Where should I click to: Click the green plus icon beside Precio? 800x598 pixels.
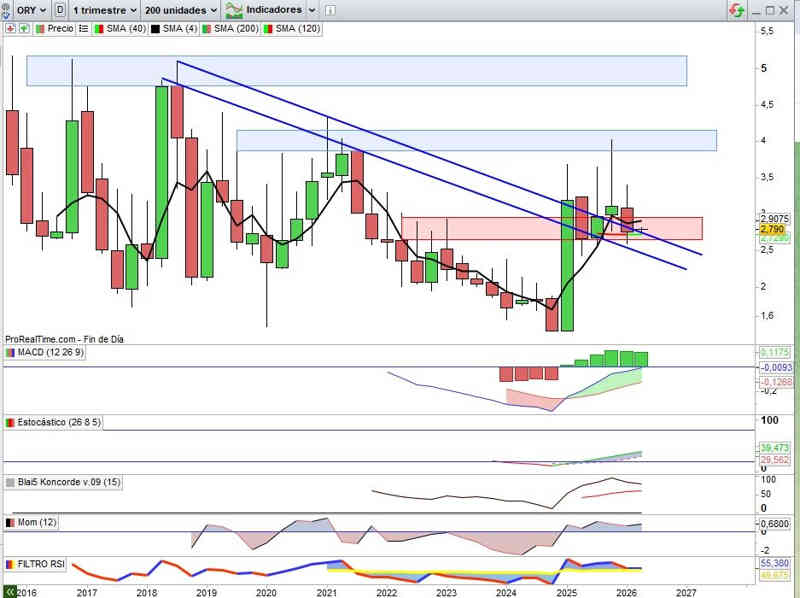tap(25, 29)
